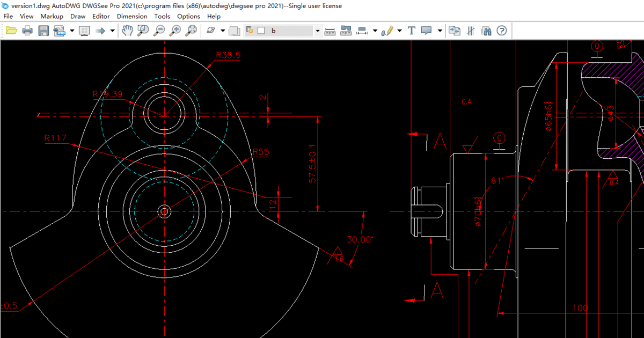Select the linear Dimension measuring tool
Screen dimensions: 644x338
coord(330,31)
